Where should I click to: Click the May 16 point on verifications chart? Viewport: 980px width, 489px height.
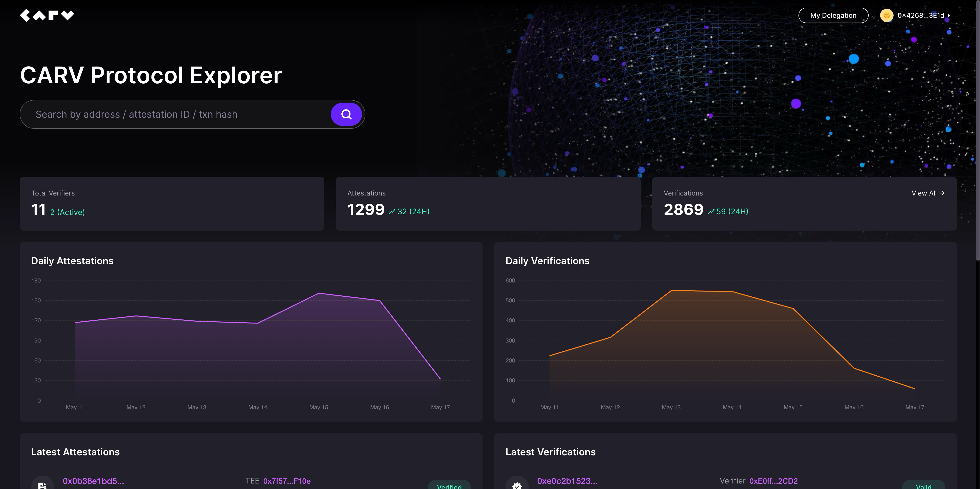tap(854, 368)
